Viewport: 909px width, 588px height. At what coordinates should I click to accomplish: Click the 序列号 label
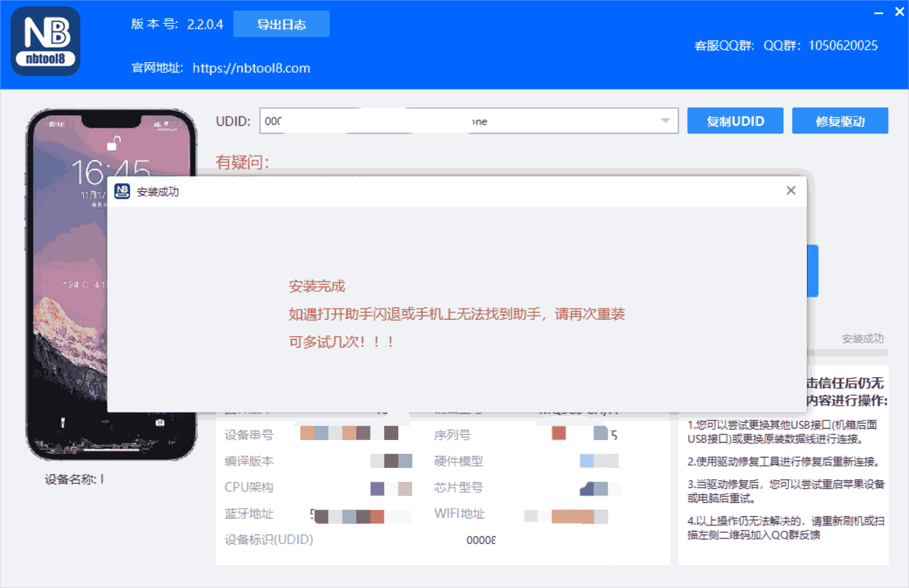[x=452, y=435]
